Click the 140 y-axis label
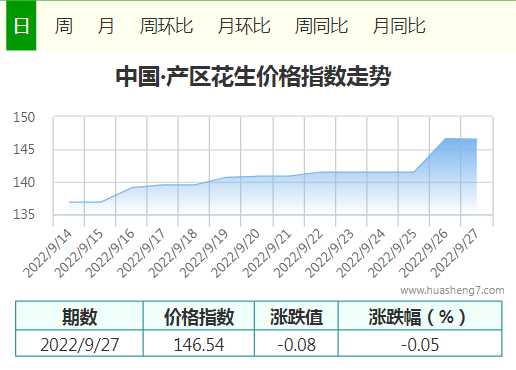This screenshot has width=516, height=370. pos(24,182)
